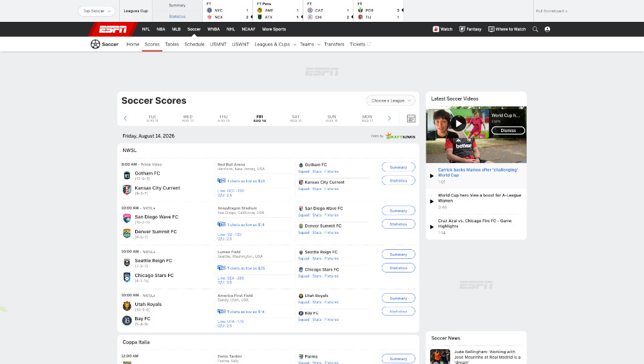This screenshot has height=364, width=644.
Task: Select NBA in the top navigation
Action: click(160, 29)
